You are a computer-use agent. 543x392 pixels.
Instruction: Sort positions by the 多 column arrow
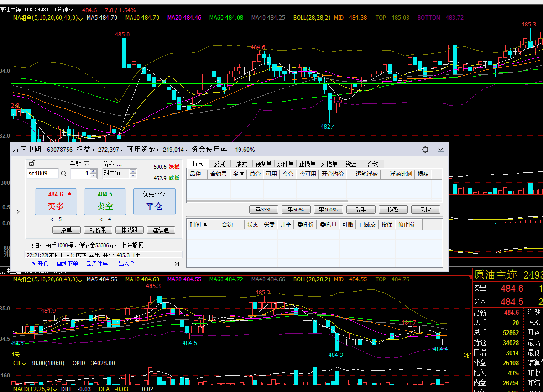click(x=239, y=174)
